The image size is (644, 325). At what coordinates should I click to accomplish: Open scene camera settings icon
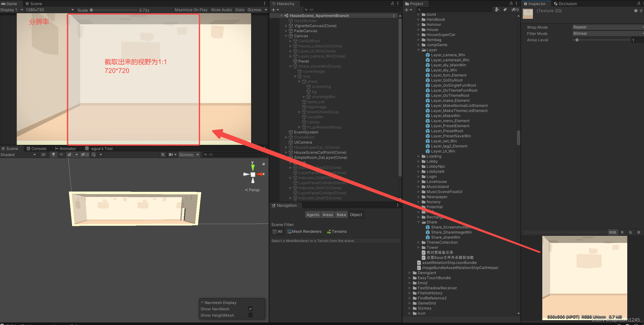171,155
